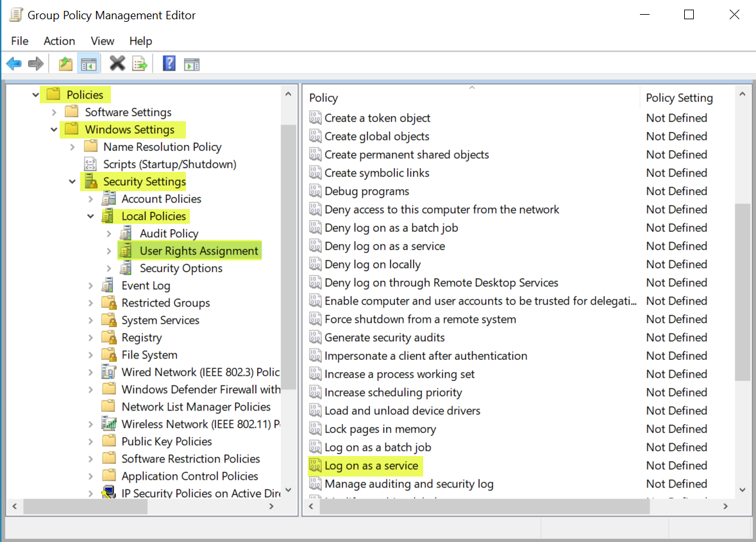Expand the Account Policies node
The width and height of the screenshot is (756, 542).
pyautogui.click(x=90, y=199)
